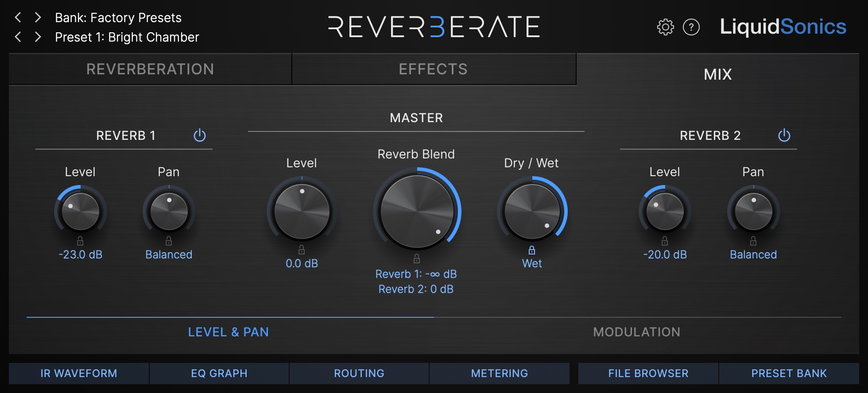
Task: Toggle the Dry / Wet lock icon
Action: click(x=532, y=250)
